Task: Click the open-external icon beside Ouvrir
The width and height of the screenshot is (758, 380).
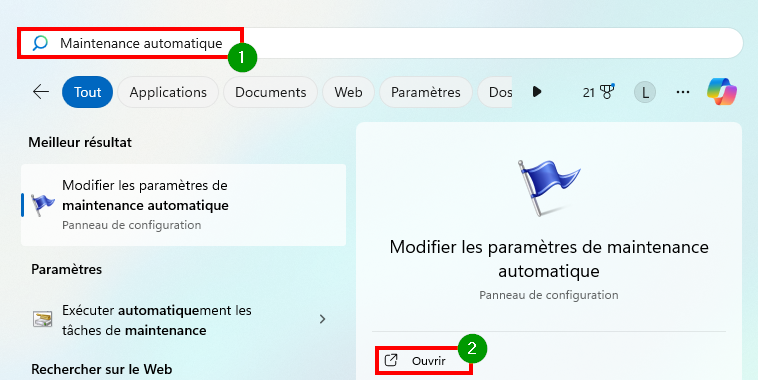Action: [x=391, y=360]
